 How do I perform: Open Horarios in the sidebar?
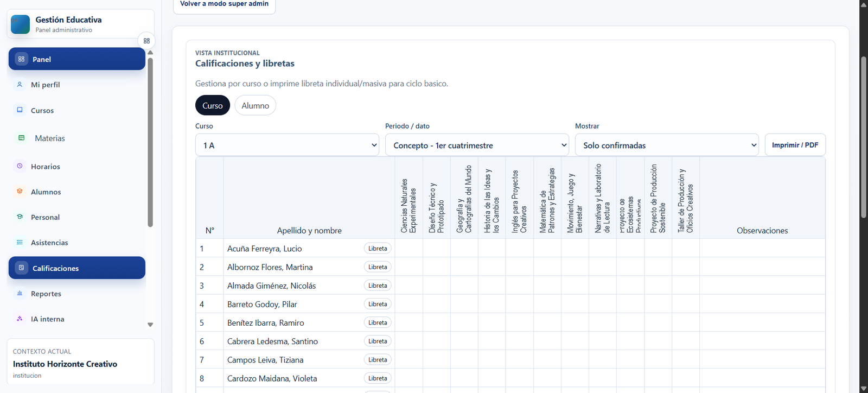pos(76,166)
